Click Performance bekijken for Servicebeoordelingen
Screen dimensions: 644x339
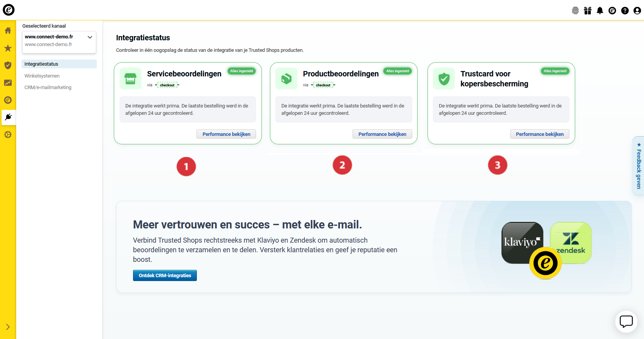(226, 134)
